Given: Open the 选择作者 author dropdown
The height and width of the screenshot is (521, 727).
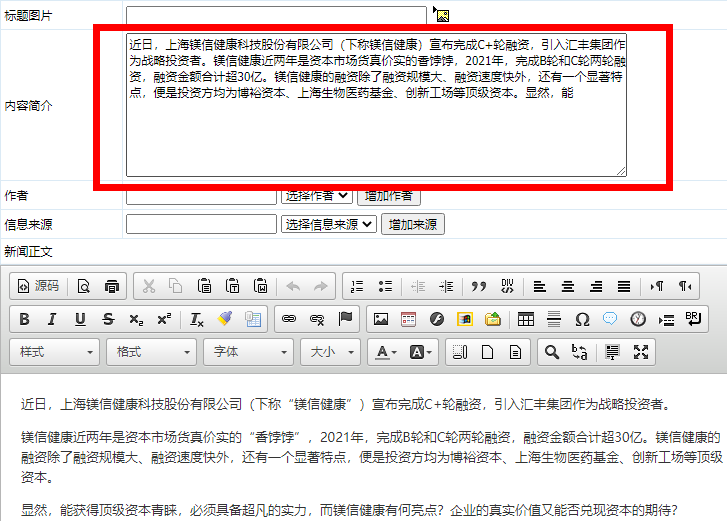Looking at the screenshot, I should [x=317, y=196].
